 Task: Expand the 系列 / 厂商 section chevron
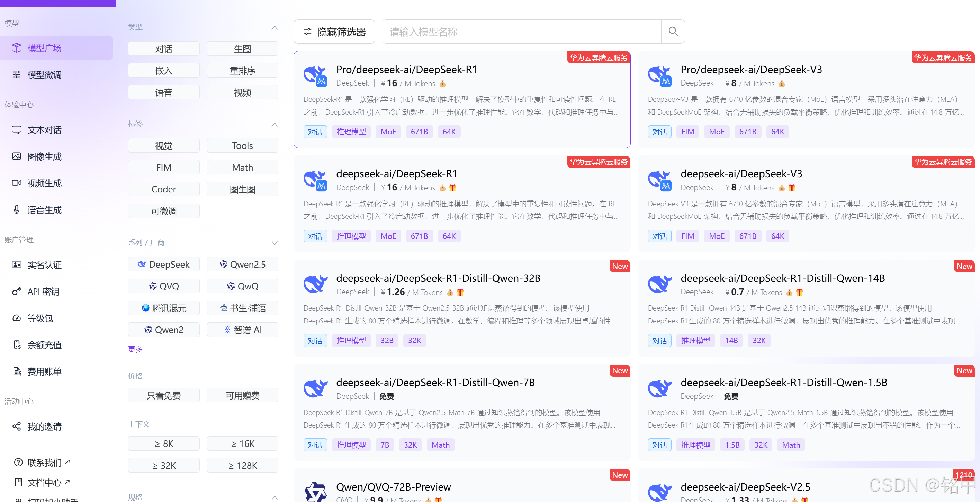[x=275, y=243]
